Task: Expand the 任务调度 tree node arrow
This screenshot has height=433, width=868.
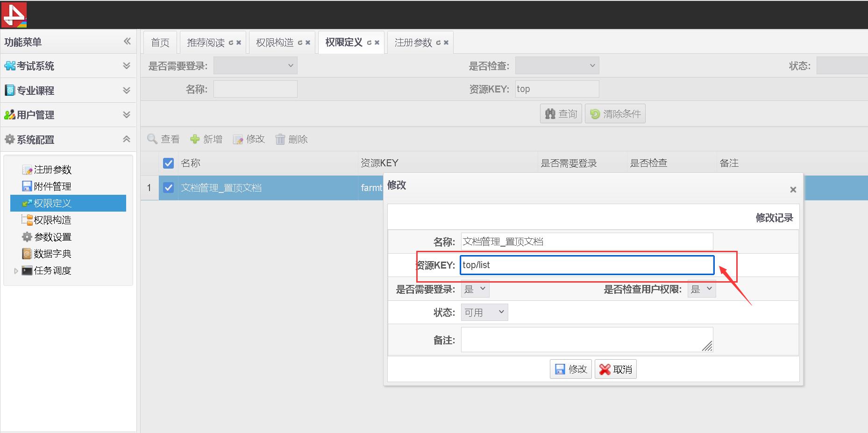Action: point(16,270)
